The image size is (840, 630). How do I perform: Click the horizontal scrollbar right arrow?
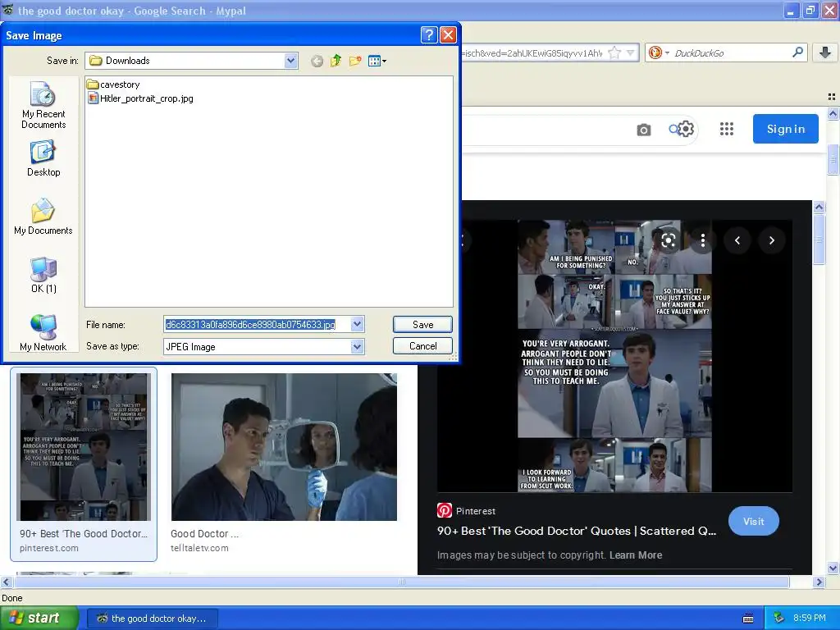[x=819, y=582]
